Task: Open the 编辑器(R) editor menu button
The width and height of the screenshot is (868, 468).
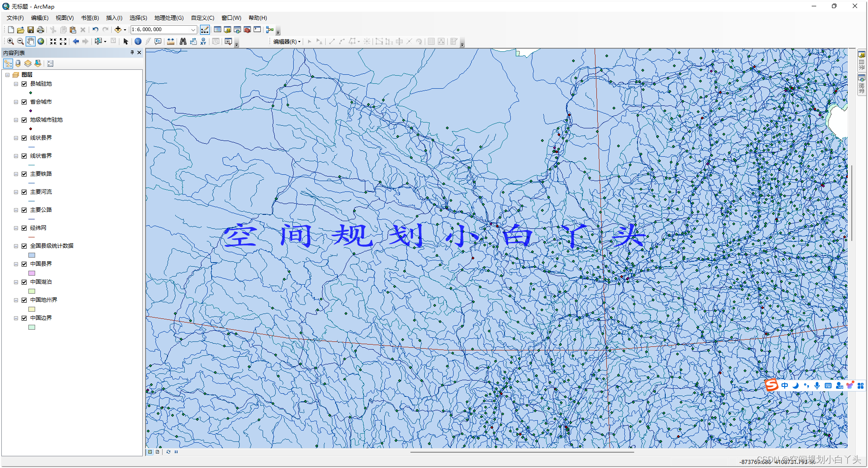Action: coord(287,41)
